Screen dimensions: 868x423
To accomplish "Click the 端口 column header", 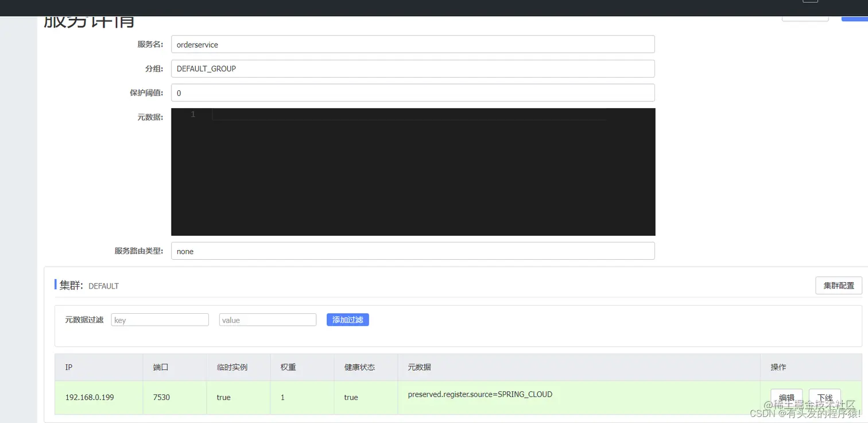I will click(175, 367).
